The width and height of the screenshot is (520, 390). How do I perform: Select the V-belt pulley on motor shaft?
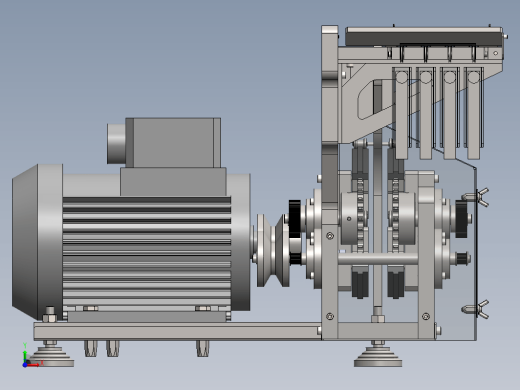click(x=273, y=250)
